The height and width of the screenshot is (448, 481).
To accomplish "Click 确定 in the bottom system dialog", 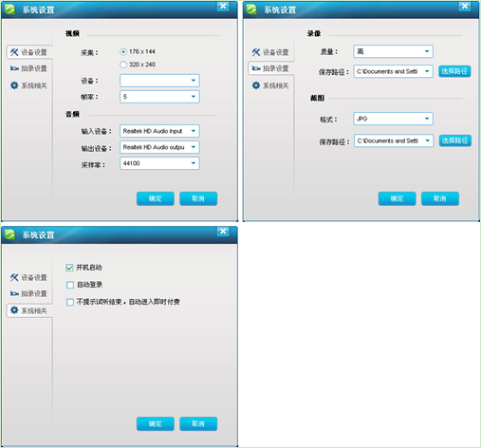I will [x=156, y=423].
